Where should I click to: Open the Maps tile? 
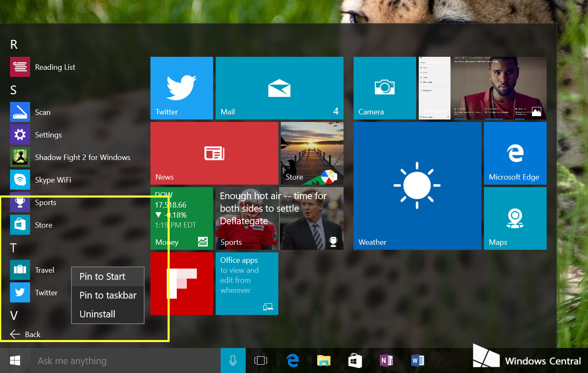click(515, 218)
